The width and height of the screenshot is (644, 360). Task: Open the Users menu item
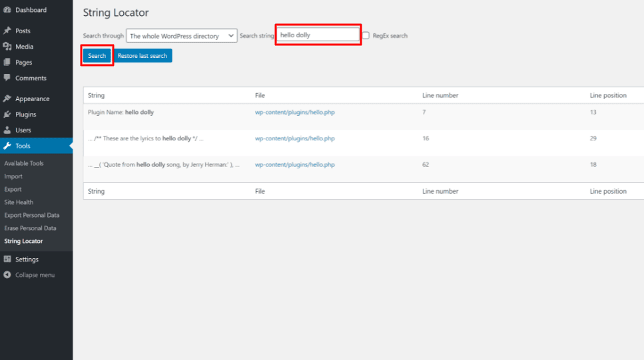[23, 130]
